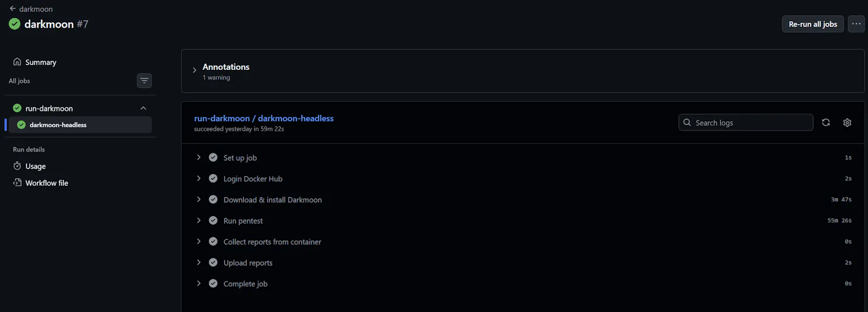This screenshot has height=312, width=868.
Task: Open the three-dot workflow options menu
Action: [856, 24]
